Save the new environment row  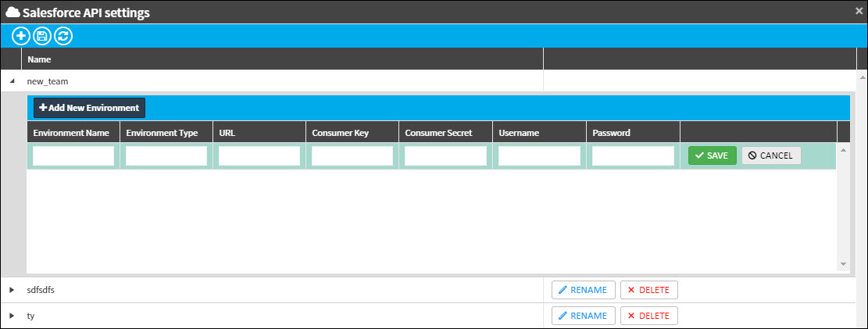click(x=712, y=156)
